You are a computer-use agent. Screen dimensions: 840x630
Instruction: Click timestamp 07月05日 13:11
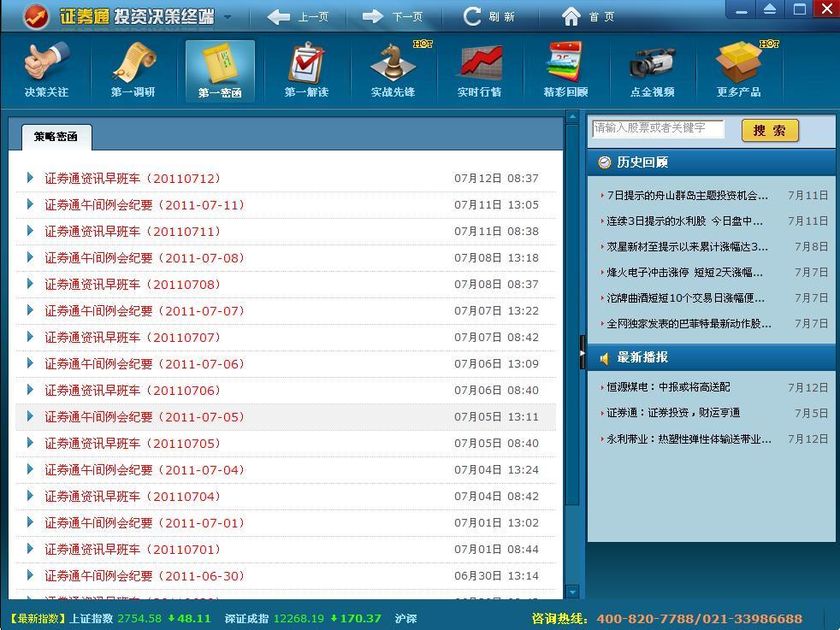tap(497, 417)
